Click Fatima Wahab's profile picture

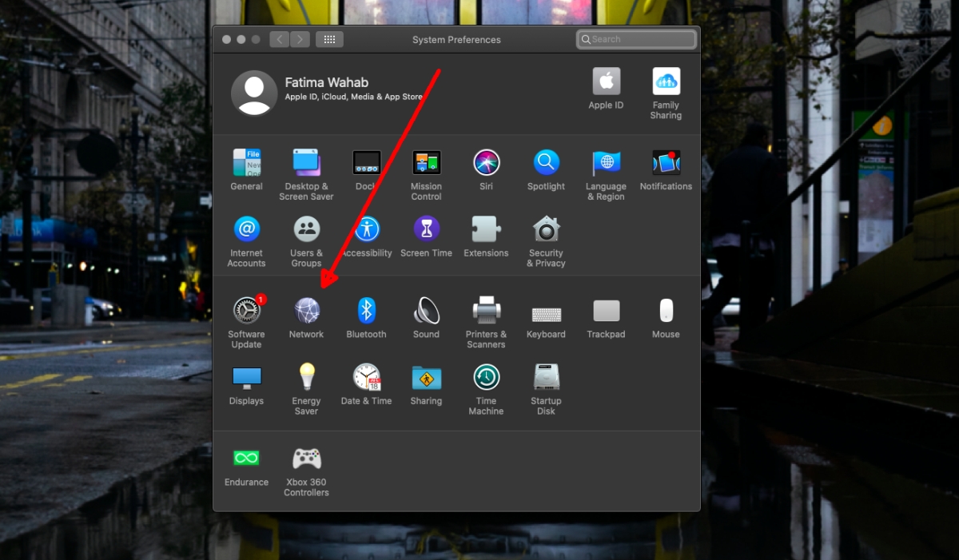coord(254,93)
